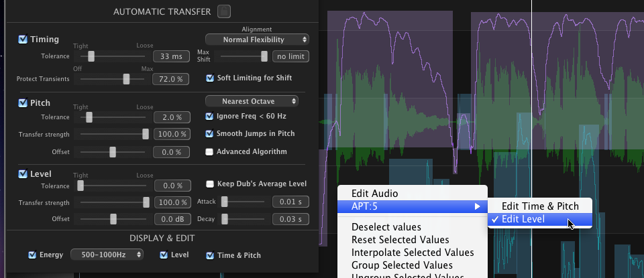
Task: Enable Advanced Algorithm option
Action: [x=209, y=151]
